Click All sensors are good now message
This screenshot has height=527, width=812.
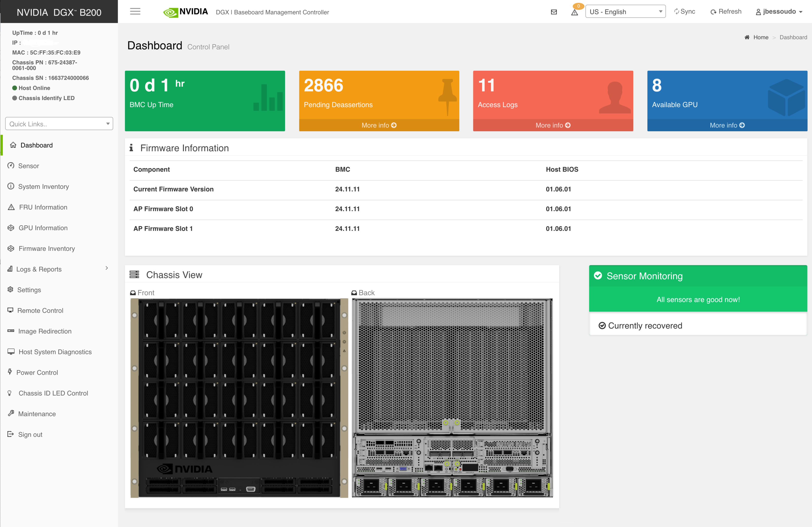tap(698, 299)
